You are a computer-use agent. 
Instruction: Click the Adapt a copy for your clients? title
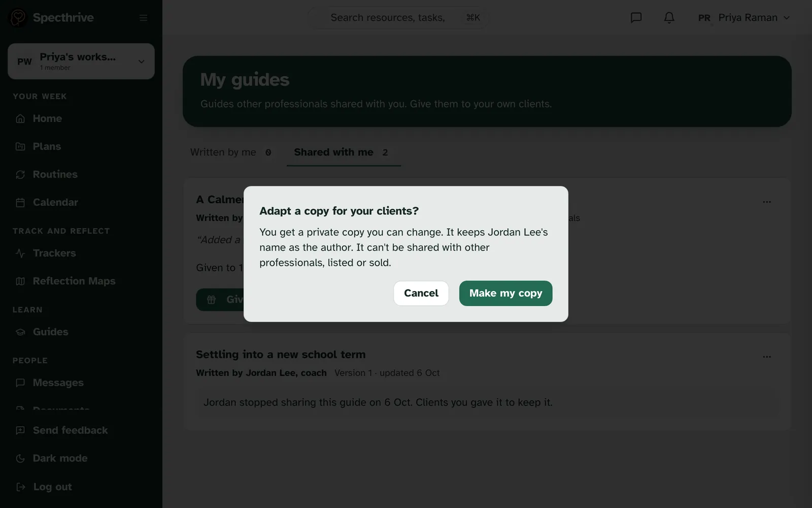click(339, 211)
